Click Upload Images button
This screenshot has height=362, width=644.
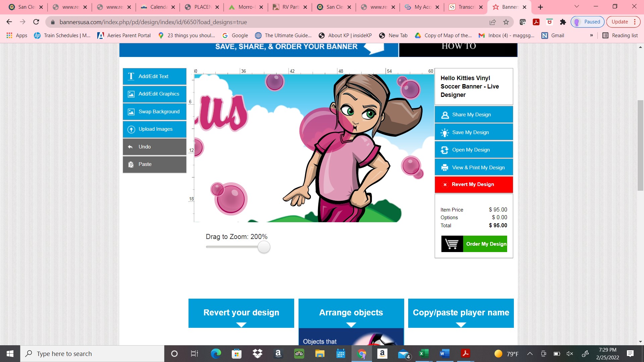pyautogui.click(x=154, y=129)
